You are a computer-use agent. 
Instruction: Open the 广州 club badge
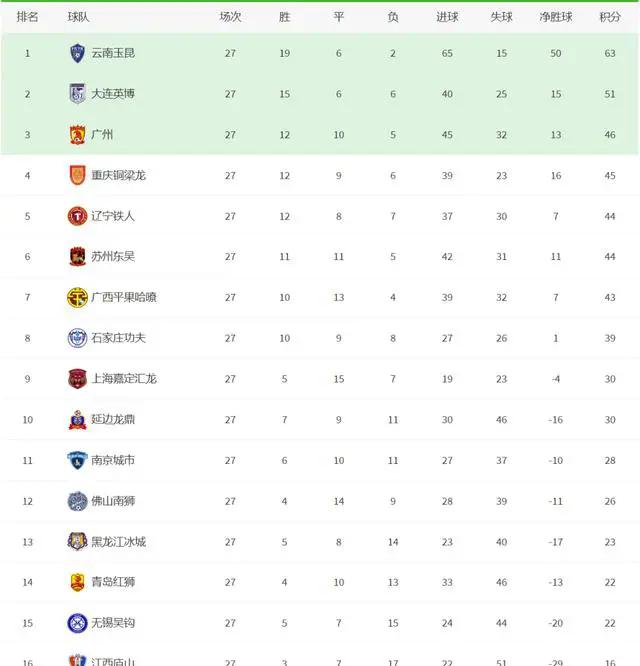(77, 135)
